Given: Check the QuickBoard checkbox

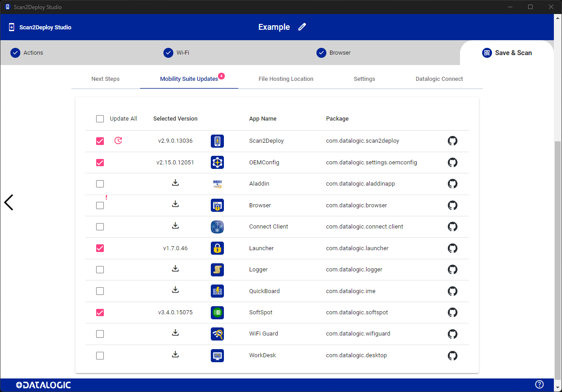Looking at the screenshot, I should click(100, 291).
